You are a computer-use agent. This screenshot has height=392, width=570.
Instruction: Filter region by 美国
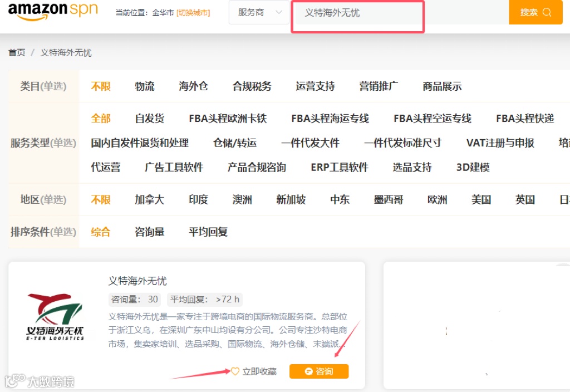[x=481, y=200]
